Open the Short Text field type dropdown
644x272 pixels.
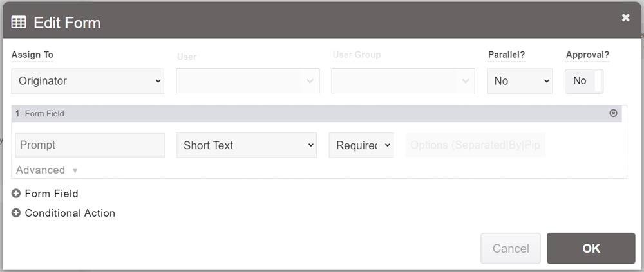tap(247, 145)
